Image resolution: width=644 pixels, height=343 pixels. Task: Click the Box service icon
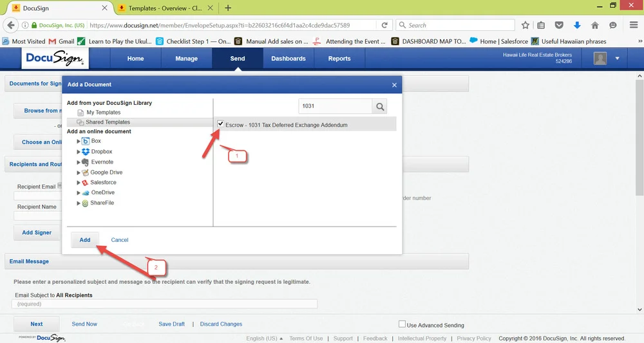click(x=86, y=141)
